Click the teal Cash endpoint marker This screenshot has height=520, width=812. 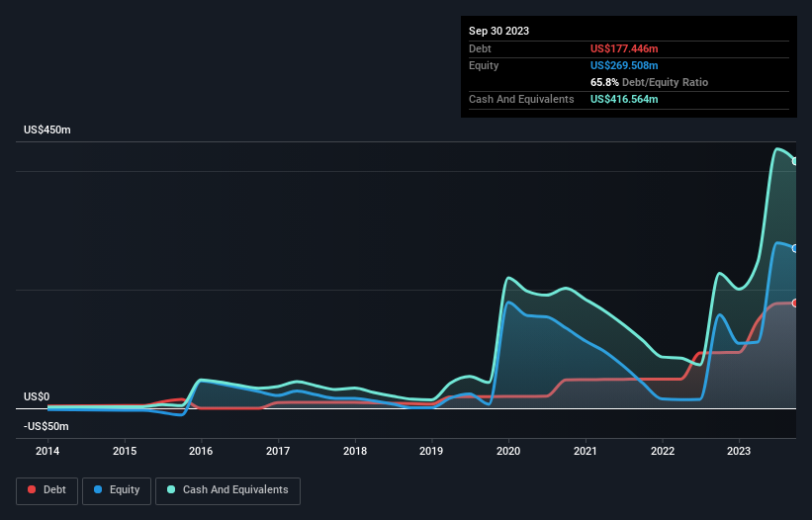(x=795, y=161)
